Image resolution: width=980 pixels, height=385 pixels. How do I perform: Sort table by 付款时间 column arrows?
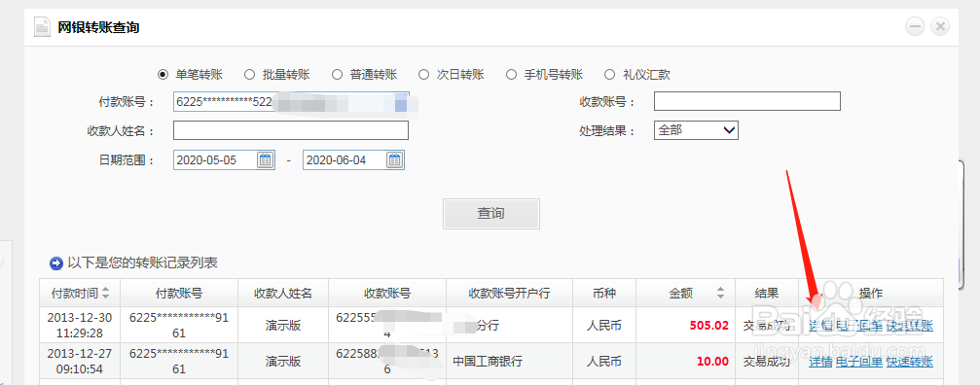(106, 293)
